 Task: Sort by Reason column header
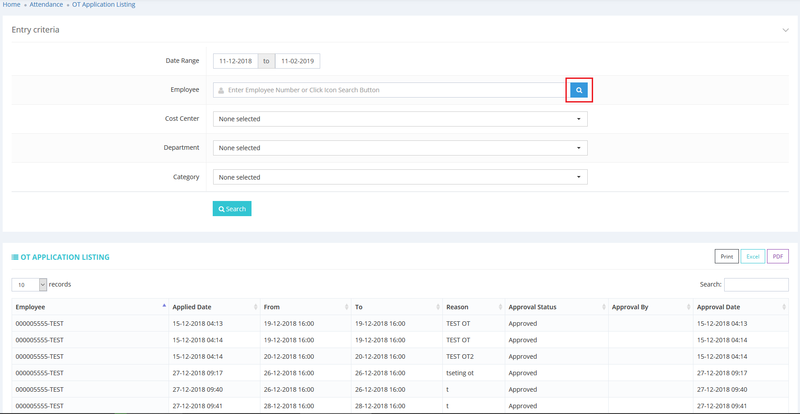pos(473,307)
